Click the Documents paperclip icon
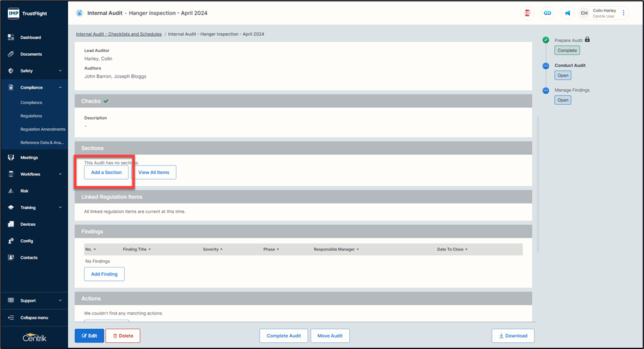Image resolution: width=644 pixels, height=349 pixels. (x=11, y=54)
